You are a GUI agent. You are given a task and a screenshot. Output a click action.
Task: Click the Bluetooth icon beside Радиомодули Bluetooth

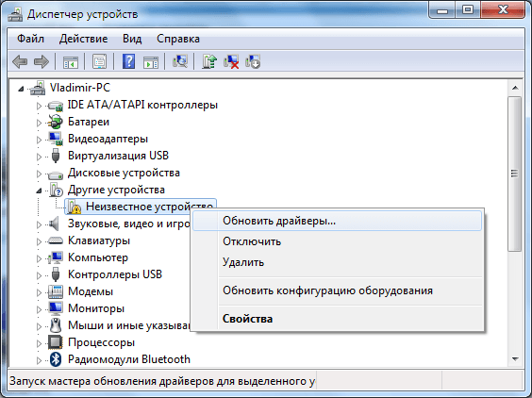(x=56, y=359)
